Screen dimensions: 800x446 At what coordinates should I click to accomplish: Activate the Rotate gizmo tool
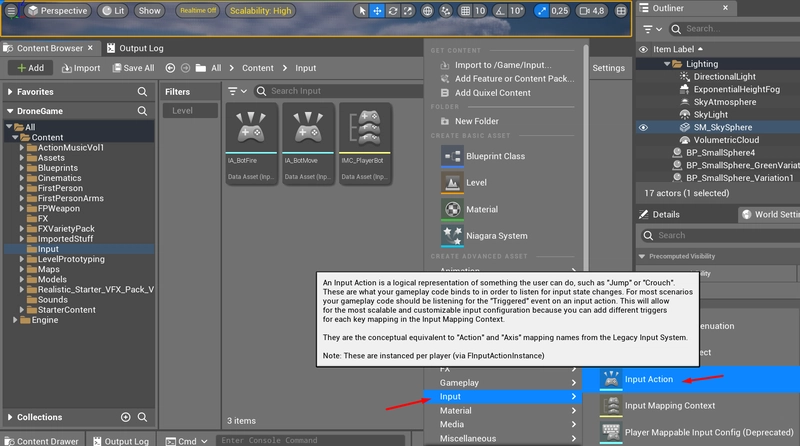point(393,11)
